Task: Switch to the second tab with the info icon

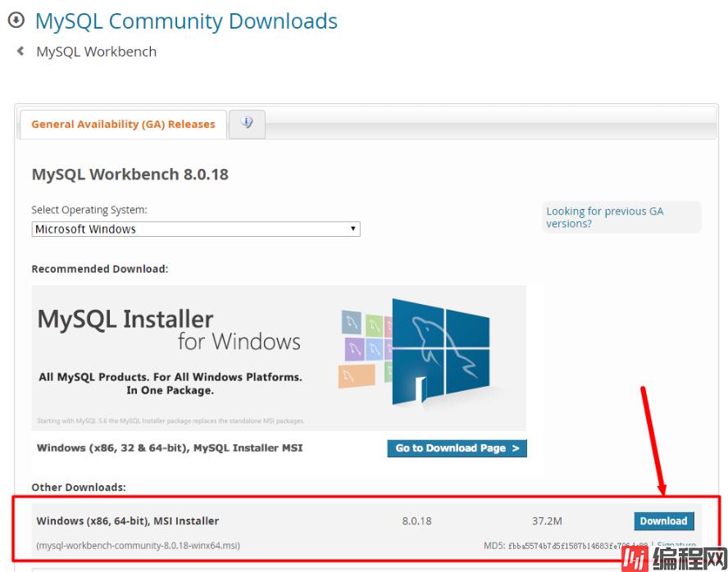Action: 247,124
